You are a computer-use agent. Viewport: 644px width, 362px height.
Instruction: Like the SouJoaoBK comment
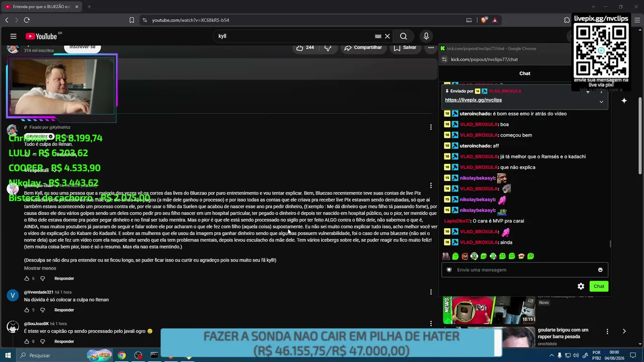[x=27, y=341]
